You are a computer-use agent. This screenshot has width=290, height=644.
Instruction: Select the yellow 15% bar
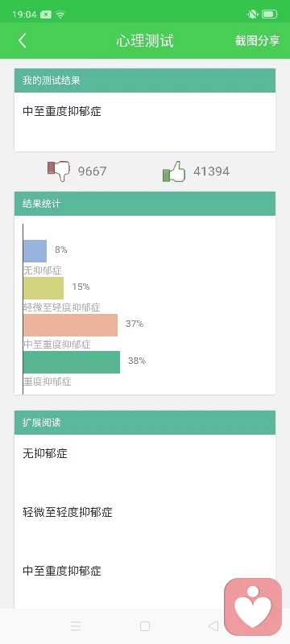click(x=43, y=288)
